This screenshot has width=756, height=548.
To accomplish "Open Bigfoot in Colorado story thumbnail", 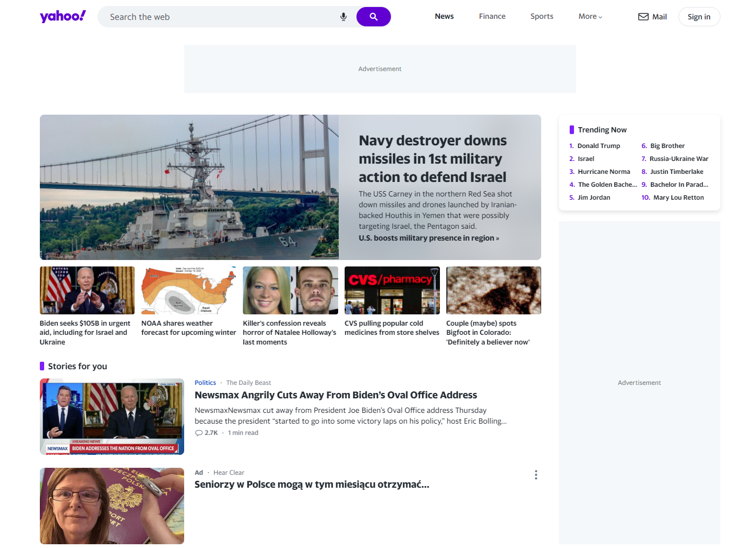I will [494, 290].
